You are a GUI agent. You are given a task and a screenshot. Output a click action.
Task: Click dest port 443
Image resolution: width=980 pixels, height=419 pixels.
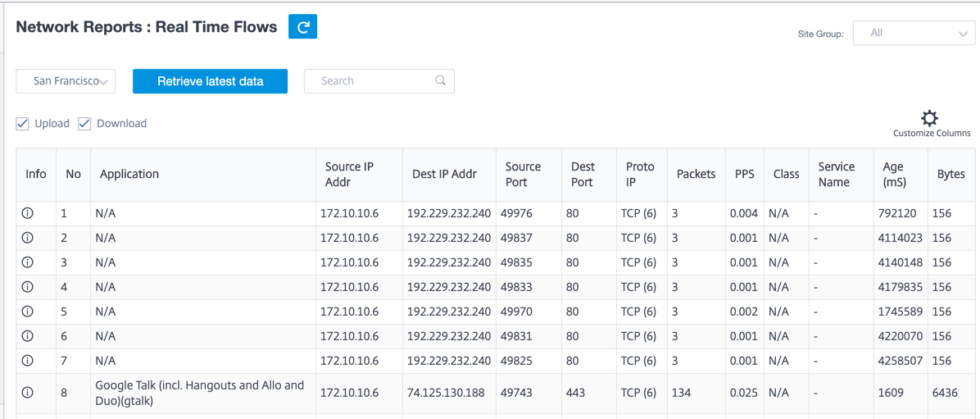pos(575,393)
